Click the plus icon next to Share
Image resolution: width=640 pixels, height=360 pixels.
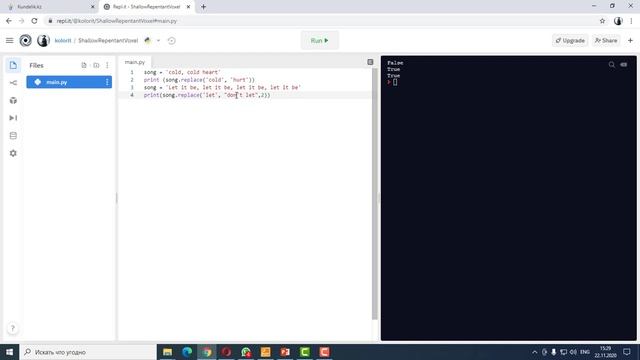(x=630, y=40)
